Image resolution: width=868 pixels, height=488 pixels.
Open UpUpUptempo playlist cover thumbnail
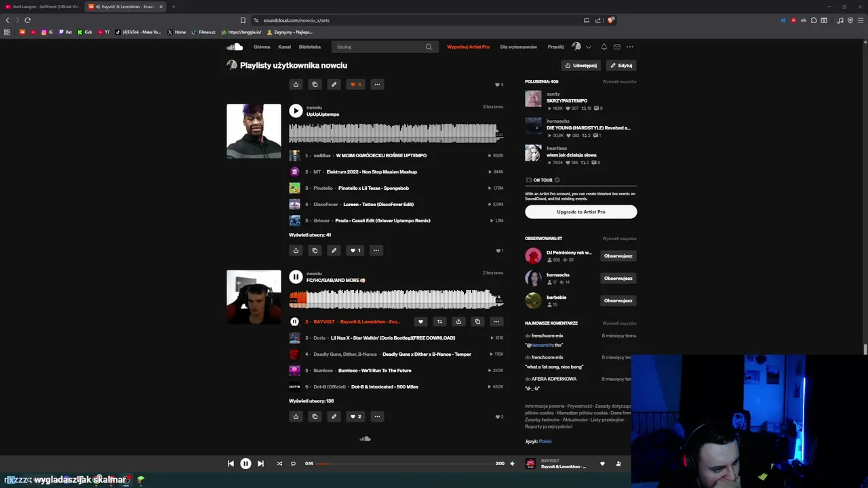click(x=254, y=131)
